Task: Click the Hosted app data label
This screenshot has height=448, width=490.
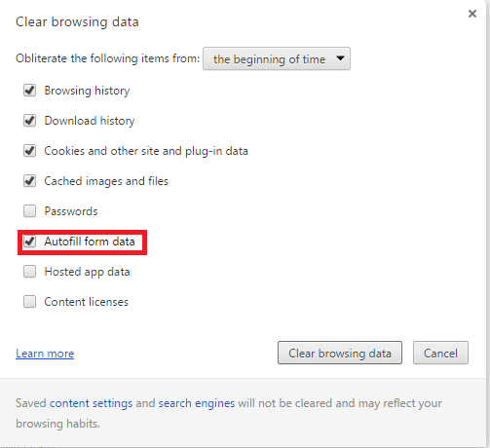Action: (x=87, y=272)
